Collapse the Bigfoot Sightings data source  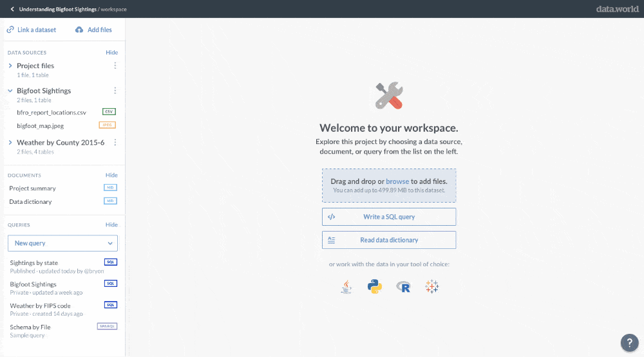click(10, 91)
